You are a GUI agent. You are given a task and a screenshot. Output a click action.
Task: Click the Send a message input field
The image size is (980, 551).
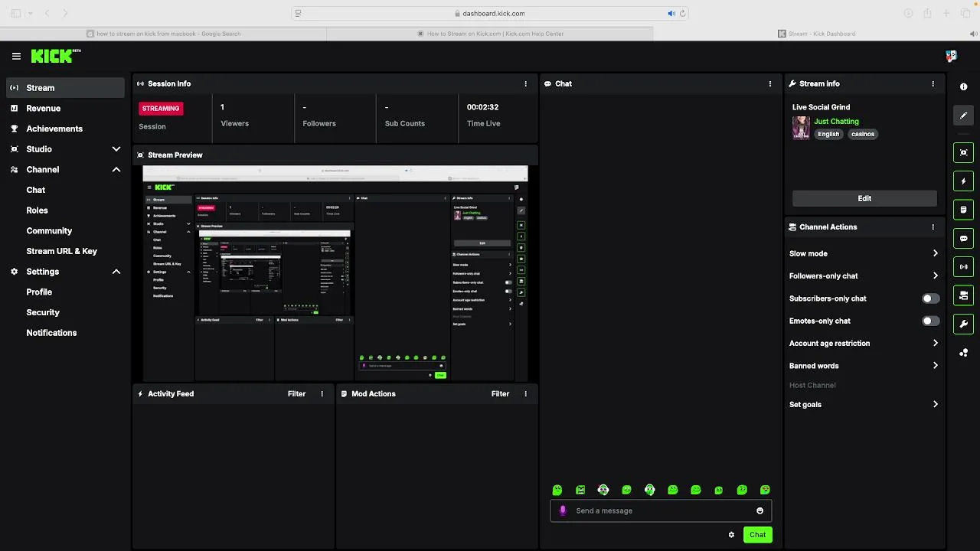[661, 510]
